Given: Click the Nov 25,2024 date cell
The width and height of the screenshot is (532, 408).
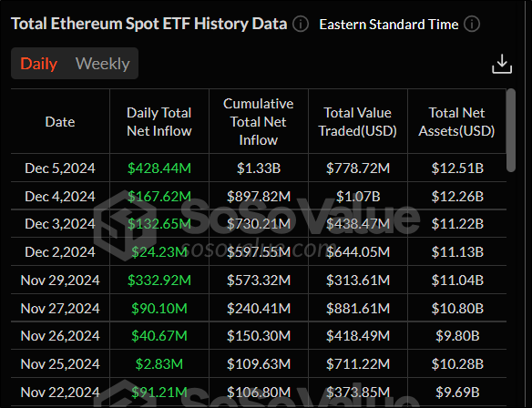Looking at the screenshot, I should pos(60,364).
